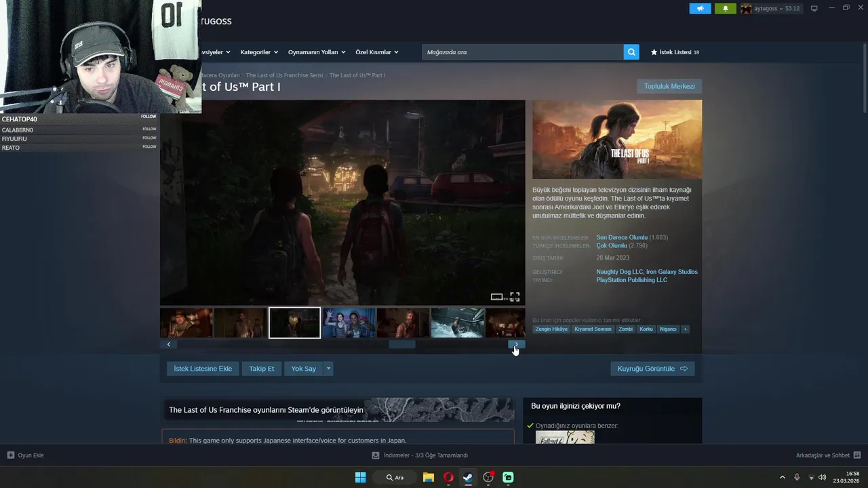868x488 pixels.
Task: Click the Takip Et button
Action: click(x=262, y=369)
